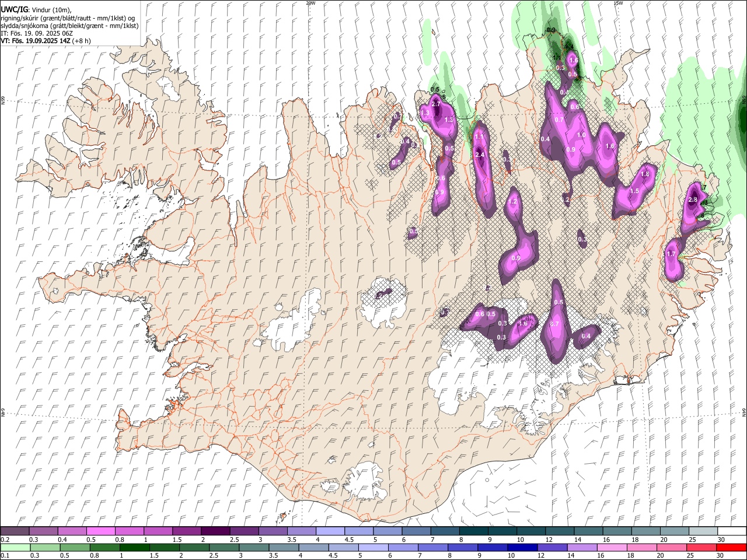Select the light lavender 4–4.5 snow swatch

[330, 531]
